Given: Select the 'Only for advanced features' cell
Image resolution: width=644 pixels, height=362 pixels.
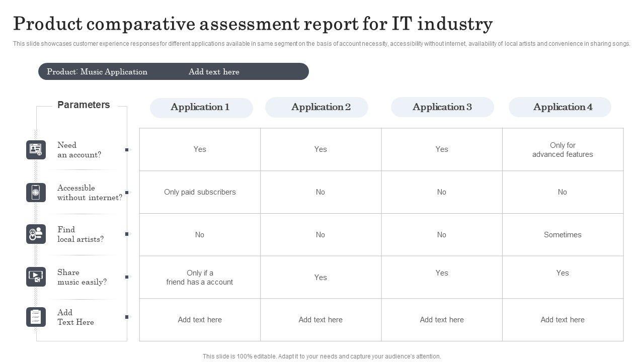Looking at the screenshot, I should pyautogui.click(x=562, y=150).
